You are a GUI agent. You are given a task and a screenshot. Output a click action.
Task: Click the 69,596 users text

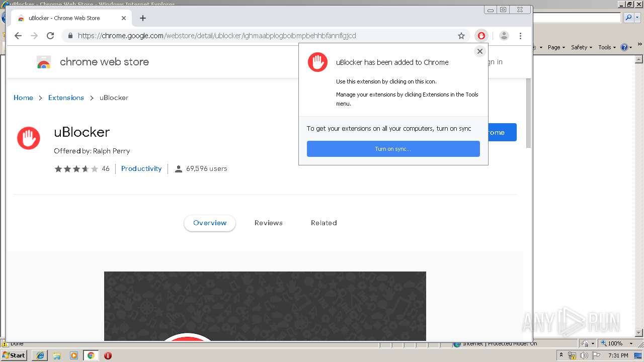[206, 168]
